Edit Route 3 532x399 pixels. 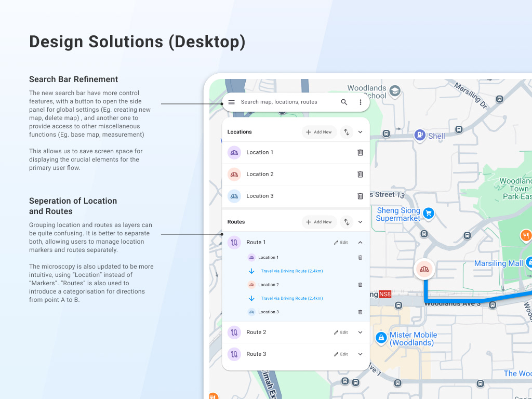click(x=341, y=354)
